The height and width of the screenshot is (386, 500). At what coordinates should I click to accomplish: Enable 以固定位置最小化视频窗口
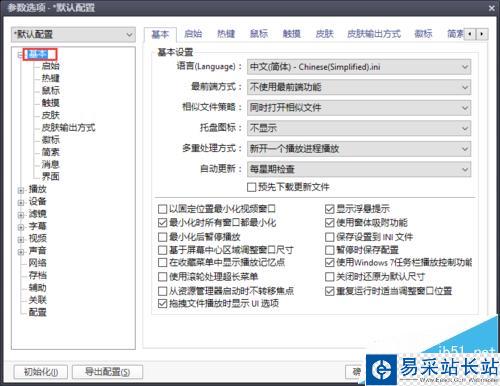click(162, 209)
